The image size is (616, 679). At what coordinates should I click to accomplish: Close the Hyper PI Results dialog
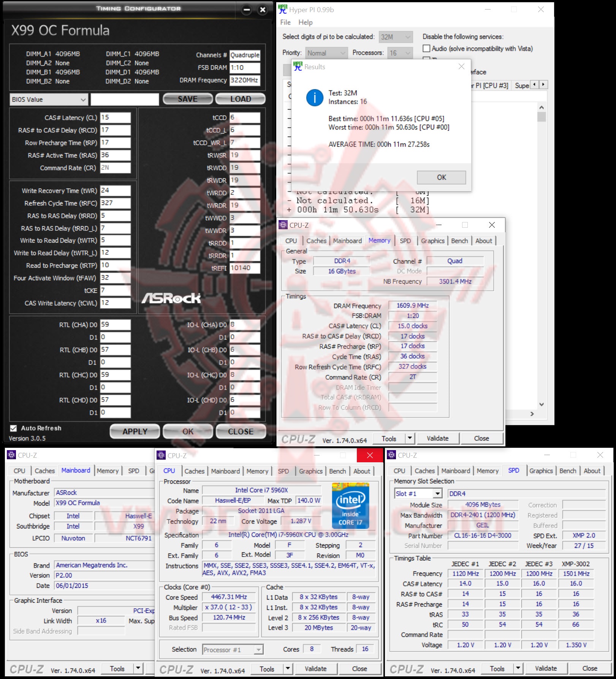(461, 67)
